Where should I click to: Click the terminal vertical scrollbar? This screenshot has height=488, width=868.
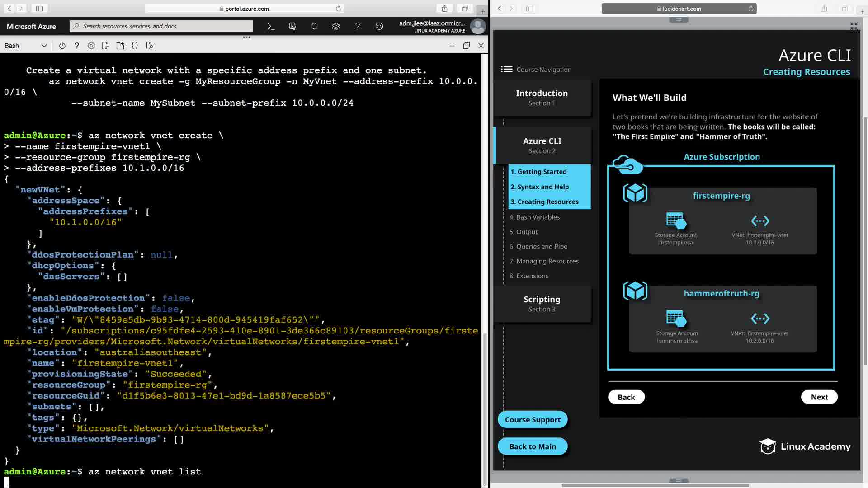(x=485, y=407)
